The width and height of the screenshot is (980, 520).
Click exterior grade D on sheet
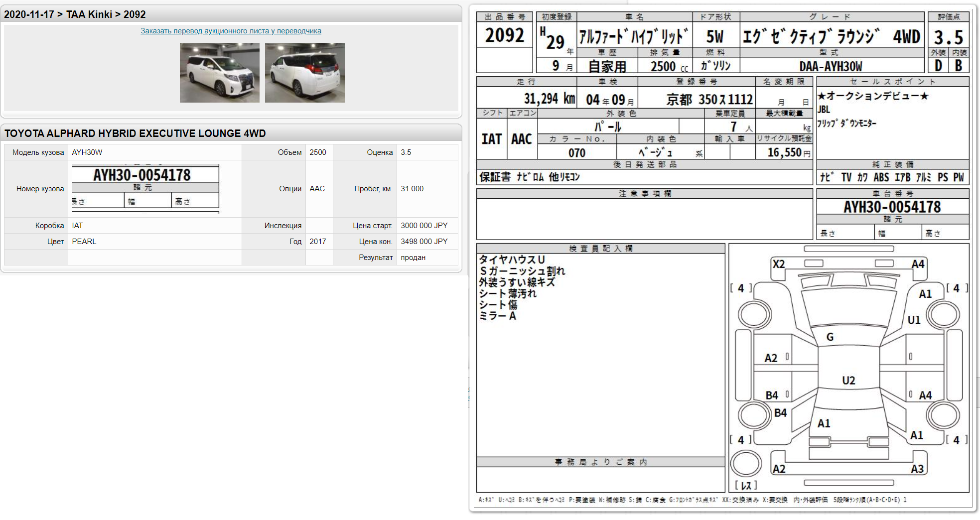[938, 66]
